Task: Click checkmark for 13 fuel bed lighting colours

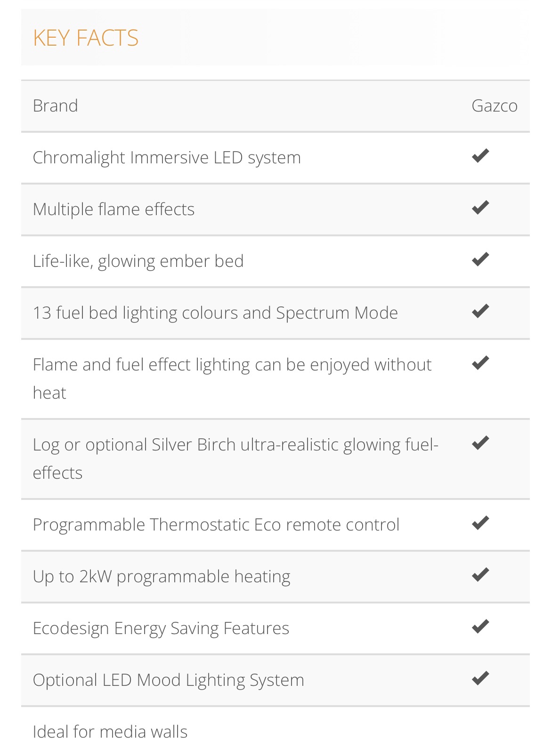Action: (480, 311)
